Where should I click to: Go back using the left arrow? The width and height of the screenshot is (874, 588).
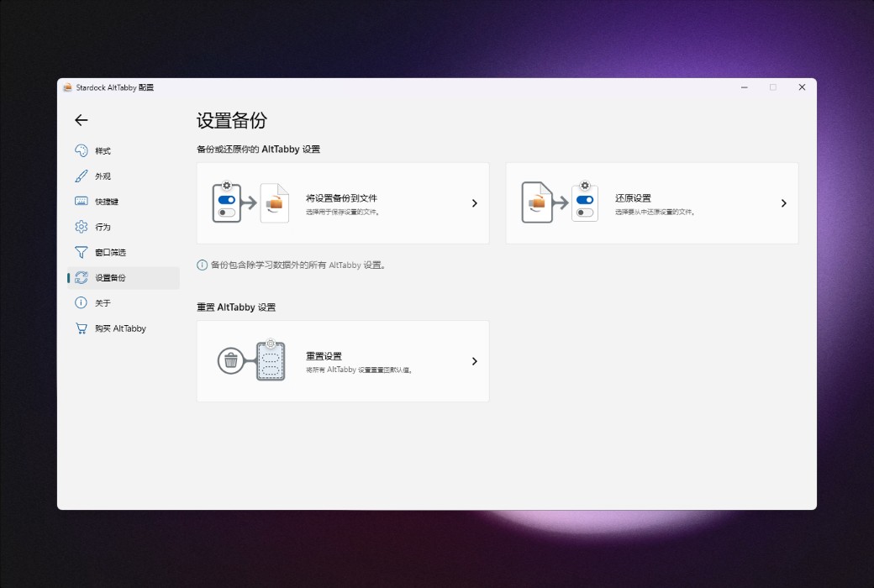[x=82, y=120]
